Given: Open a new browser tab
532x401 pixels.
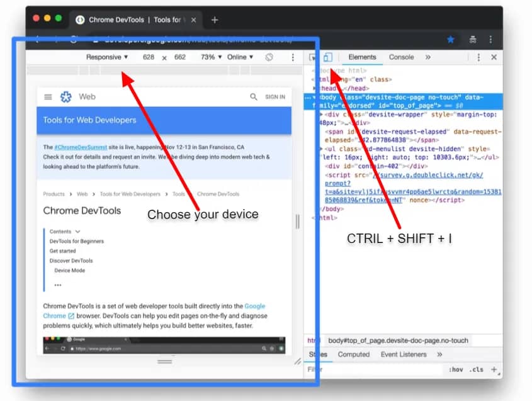Looking at the screenshot, I should pyautogui.click(x=215, y=20).
